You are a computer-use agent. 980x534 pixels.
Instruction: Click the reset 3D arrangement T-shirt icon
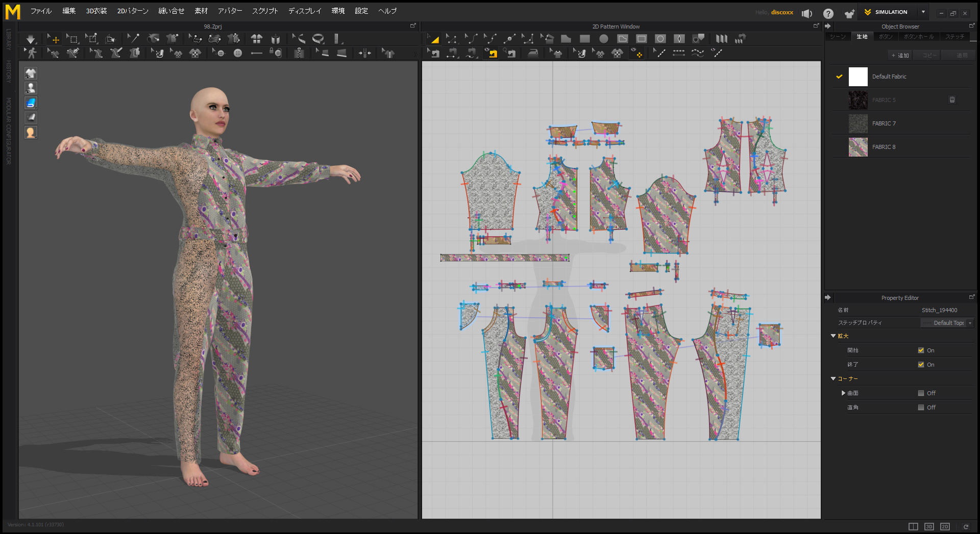pyautogui.click(x=257, y=39)
